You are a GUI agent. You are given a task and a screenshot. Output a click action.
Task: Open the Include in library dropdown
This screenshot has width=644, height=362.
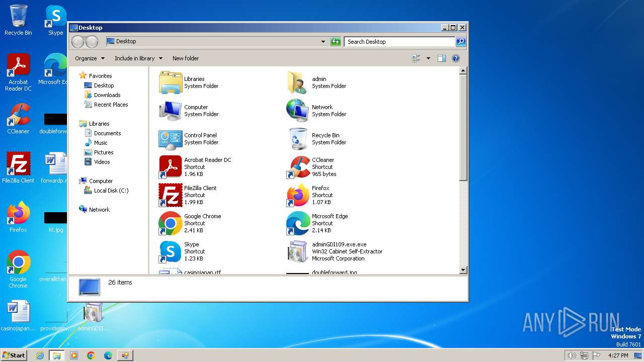(x=138, y=58)
